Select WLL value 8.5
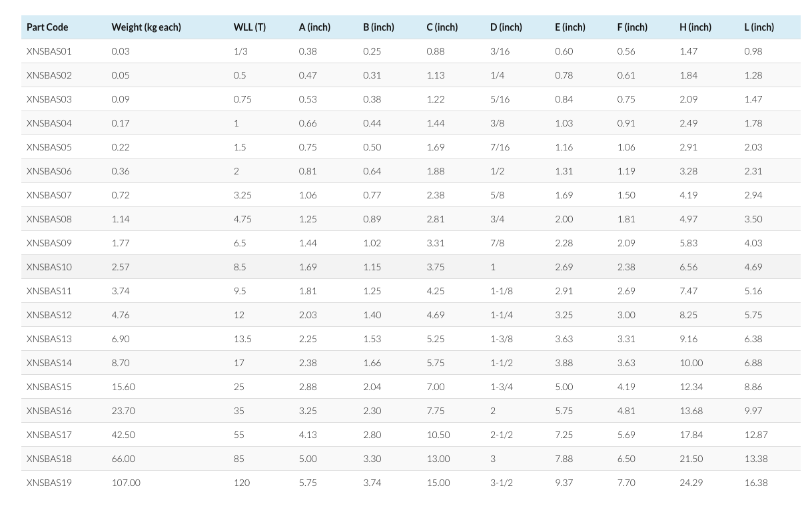The image size is (812, 510). point(240,267)
